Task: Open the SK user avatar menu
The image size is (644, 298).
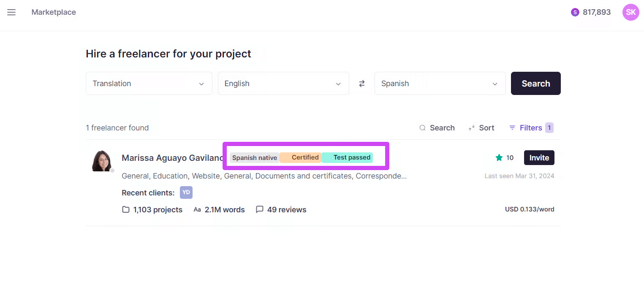Action: (x=630, y=12)
